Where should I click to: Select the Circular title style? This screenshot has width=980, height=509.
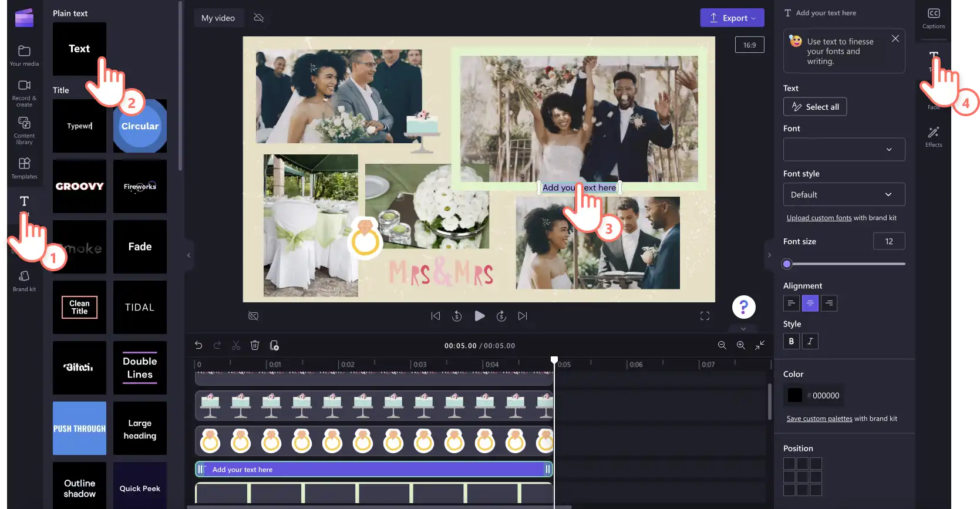(140, 126)
